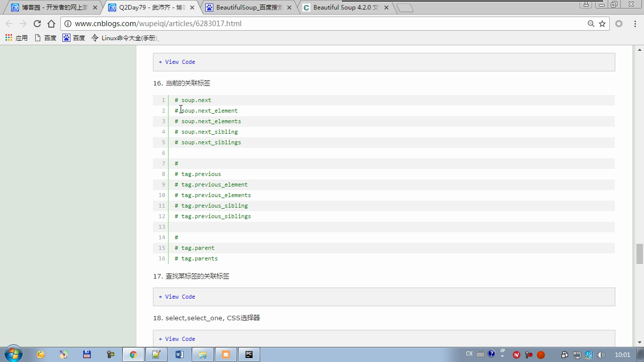Open the volume control in system tray
The height and width of the screenshot is (362, 644).
(x=601, y=355)
